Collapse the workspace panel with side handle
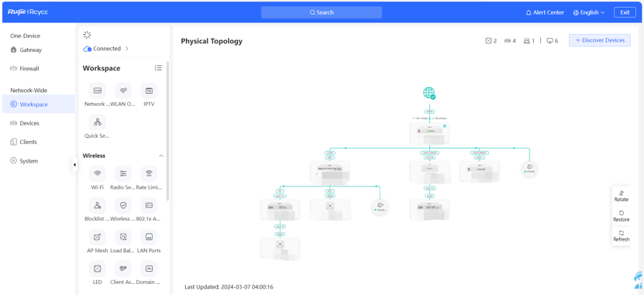Viewport: 644px width, 298px height. (74, 165)
